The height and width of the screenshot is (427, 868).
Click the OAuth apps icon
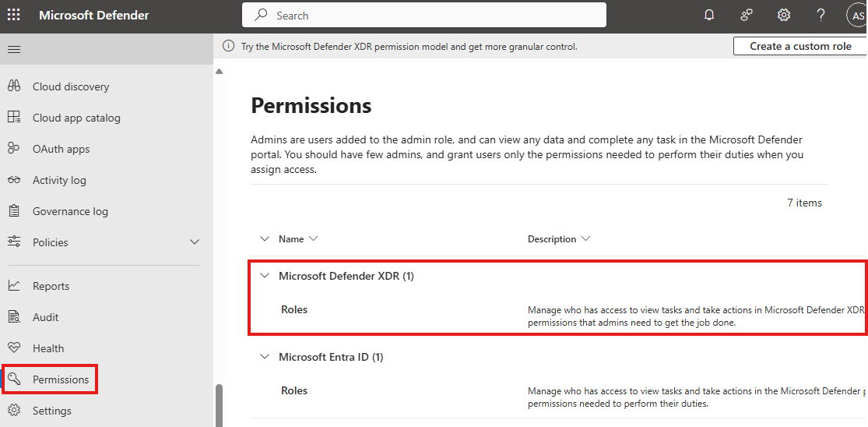(14, 148)
